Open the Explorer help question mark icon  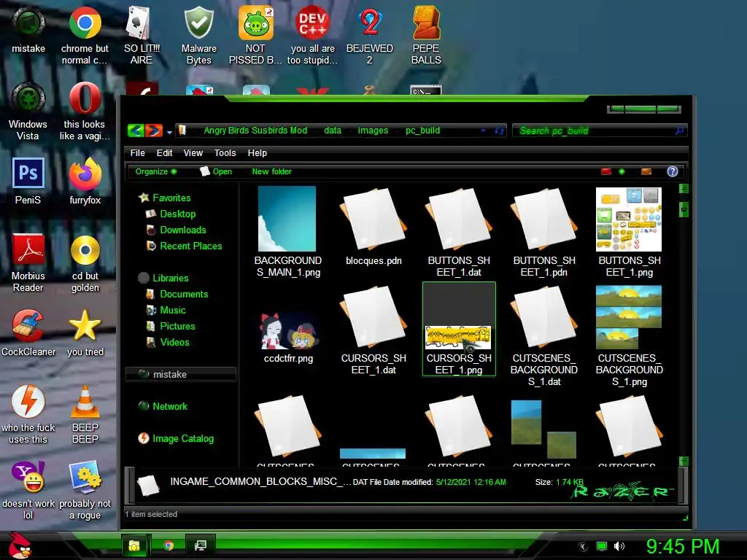tap(672, 171)
